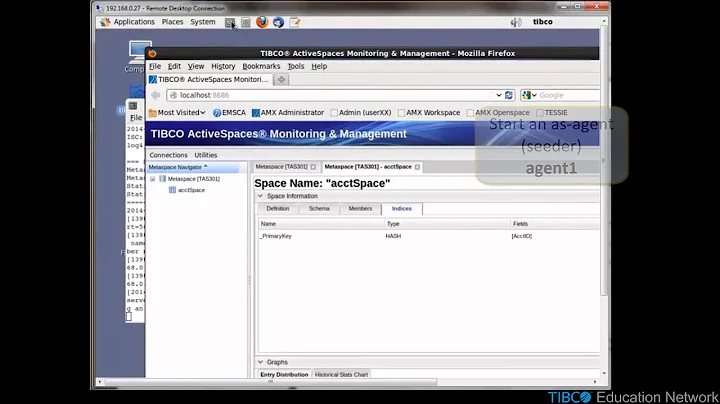720x404 pixels.
Task: Open the Firefox History menu
Action: click(x=223, y=66)
